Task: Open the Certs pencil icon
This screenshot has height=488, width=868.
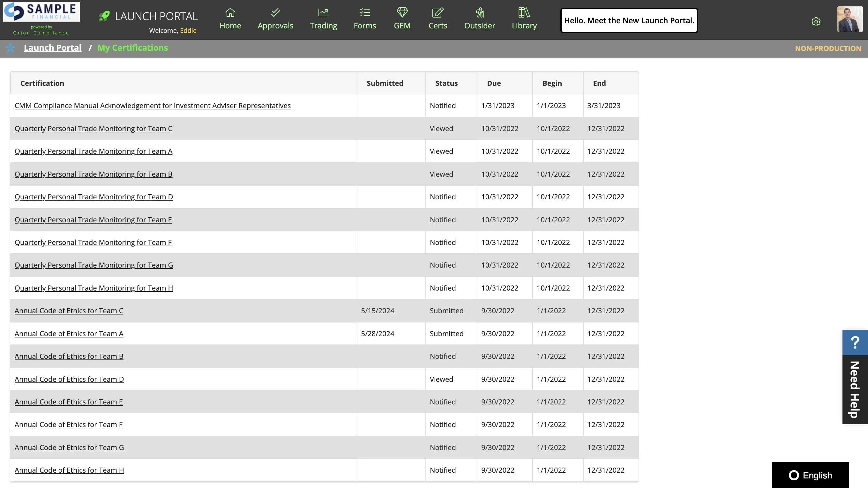Action: (x=438, y=13)
